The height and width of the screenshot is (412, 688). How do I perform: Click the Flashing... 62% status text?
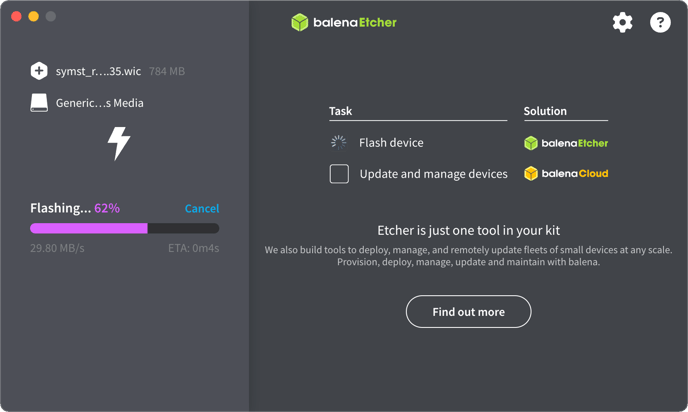pyautogui.click(x=75, y=208)
